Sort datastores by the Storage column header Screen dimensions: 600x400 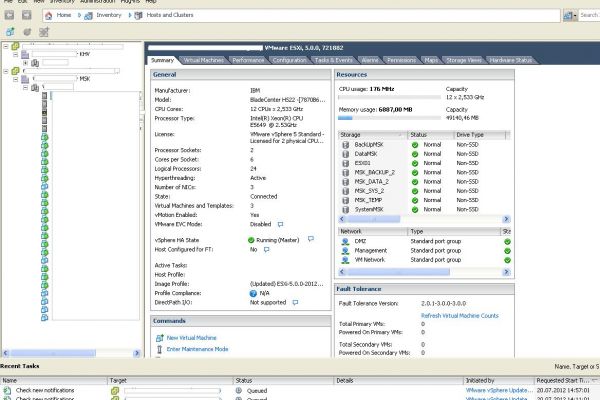(373, 135)
